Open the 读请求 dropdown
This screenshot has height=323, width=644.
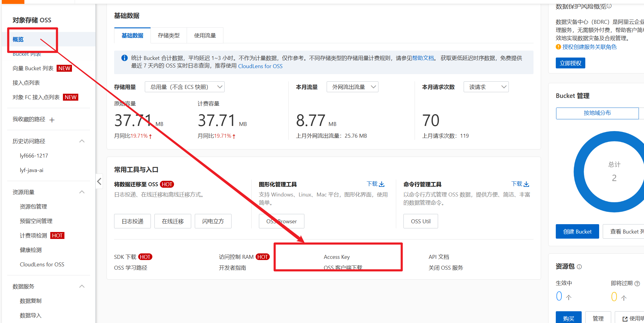486,87
